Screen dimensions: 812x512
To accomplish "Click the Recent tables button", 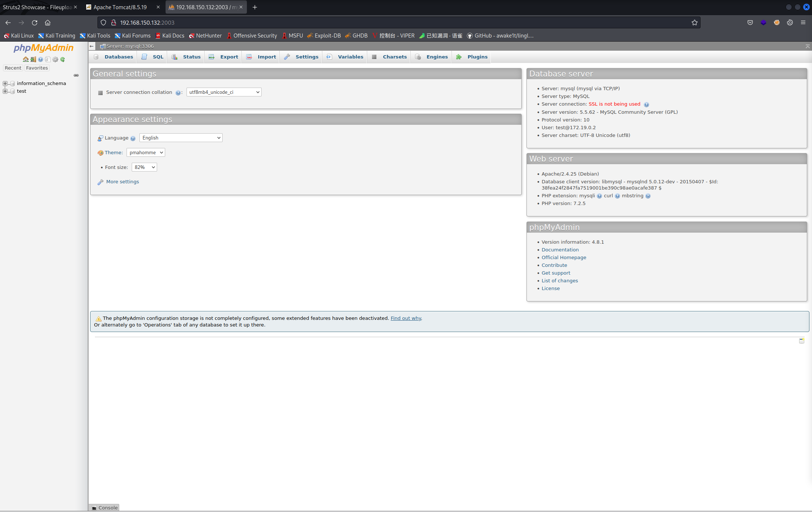I will point(13,68).
